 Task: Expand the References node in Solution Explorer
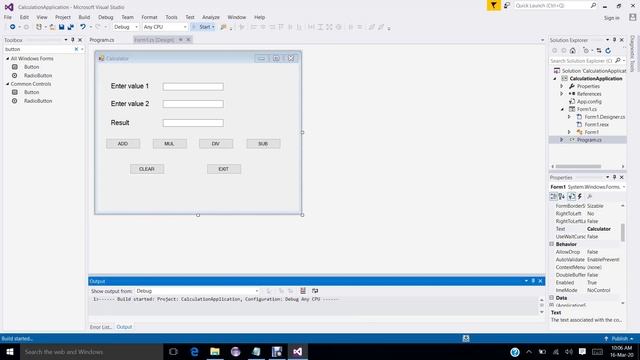(x=562, y=94)
